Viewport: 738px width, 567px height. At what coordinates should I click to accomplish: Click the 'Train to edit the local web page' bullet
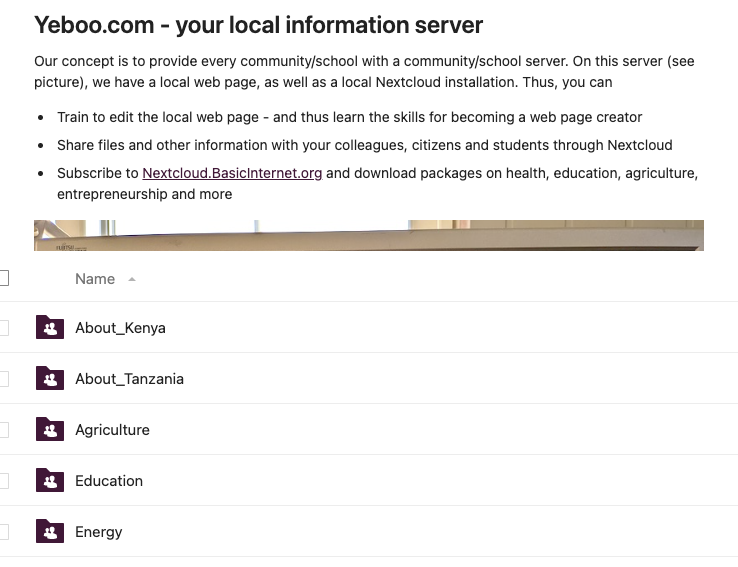pos(350,117)
